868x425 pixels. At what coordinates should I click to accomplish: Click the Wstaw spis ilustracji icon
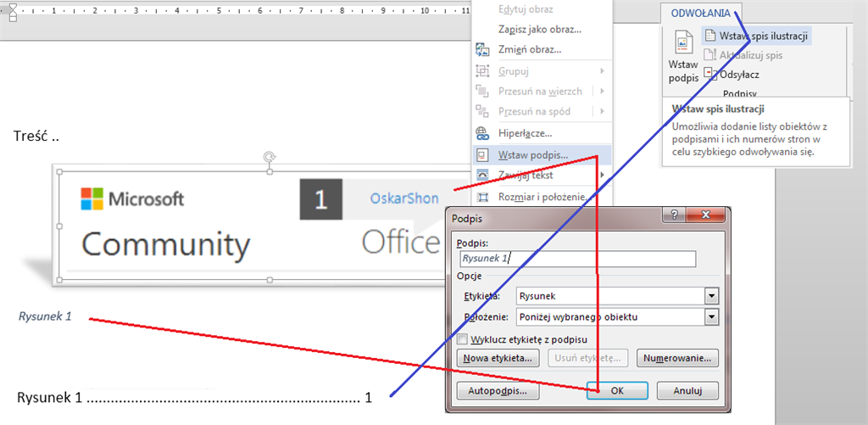click(709, 36)
